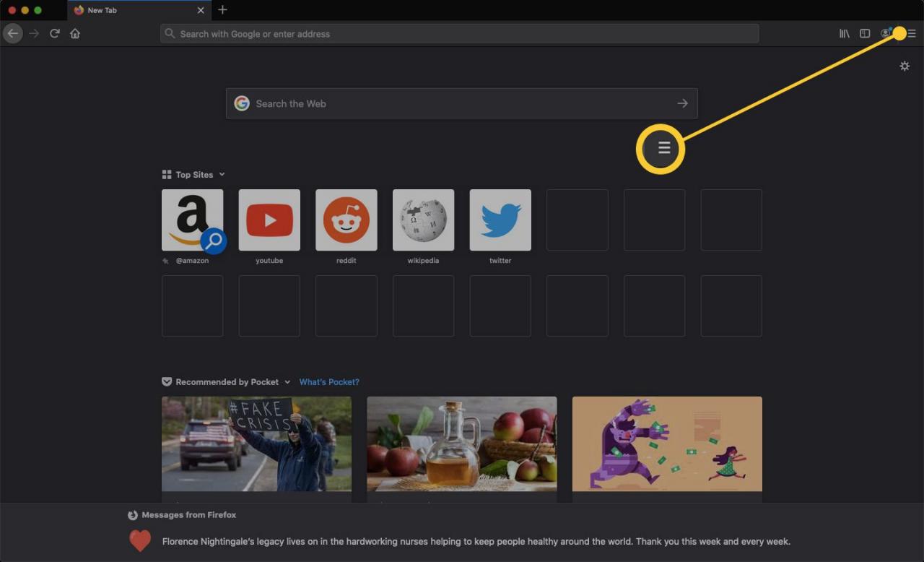
Task: Open the Library icon in toolbar
Action: [x=844, y=33]
